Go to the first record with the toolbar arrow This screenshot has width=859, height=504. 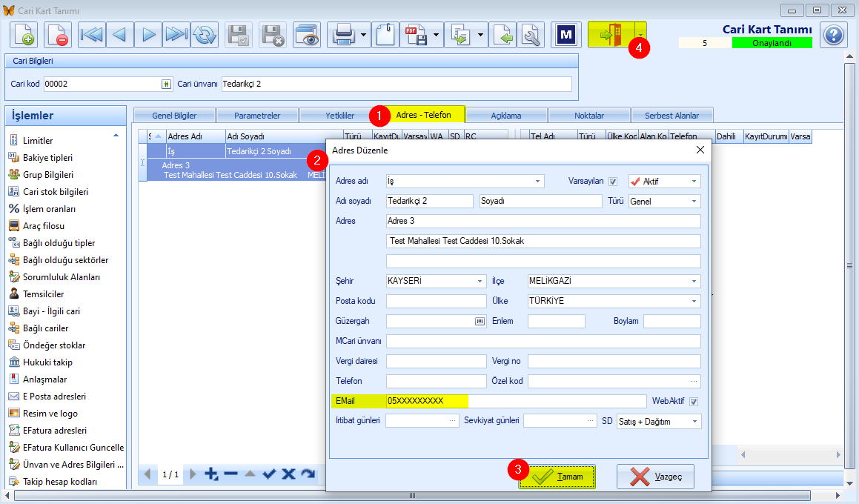point(91,35)
